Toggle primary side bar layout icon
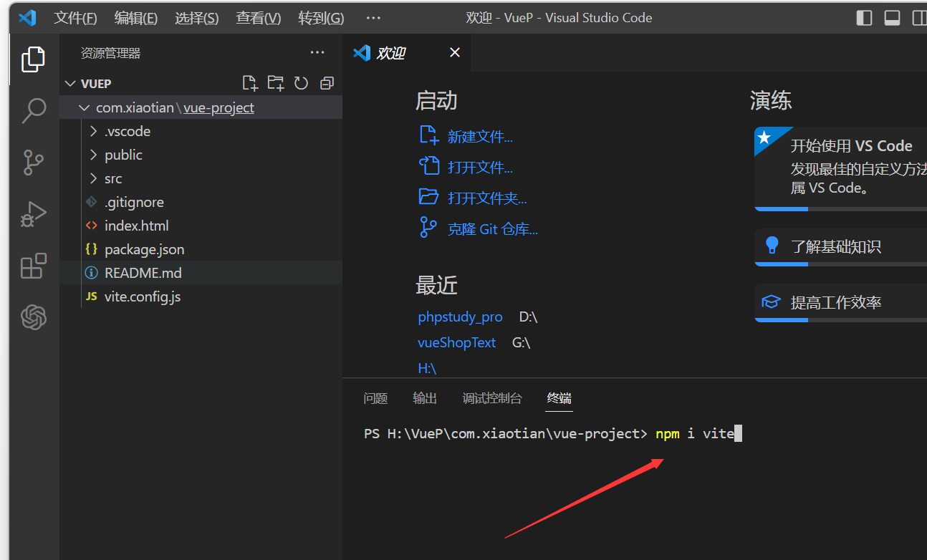 coord(865,18)
